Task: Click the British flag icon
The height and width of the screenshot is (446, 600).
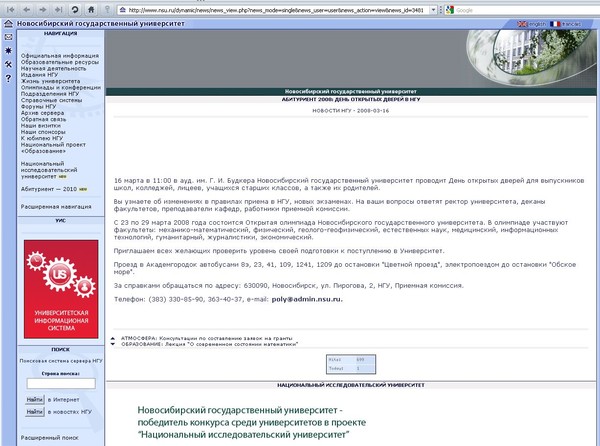Action: pyautogui.click(x=522, y=24)
